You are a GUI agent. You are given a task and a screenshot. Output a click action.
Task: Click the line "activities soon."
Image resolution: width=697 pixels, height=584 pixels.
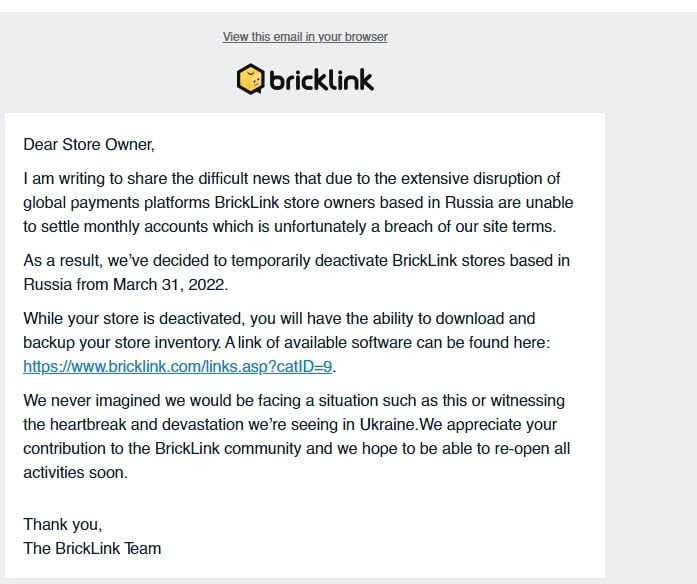point(75,473)
